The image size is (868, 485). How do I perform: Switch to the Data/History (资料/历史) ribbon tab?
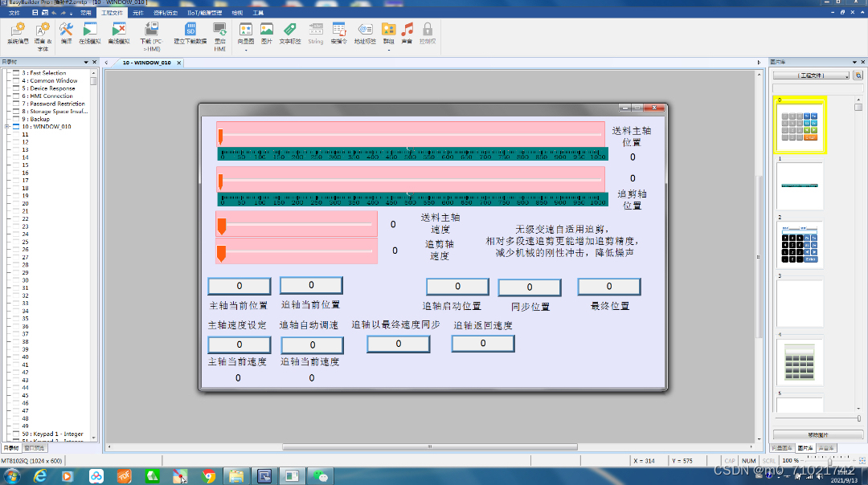[166, 13]
